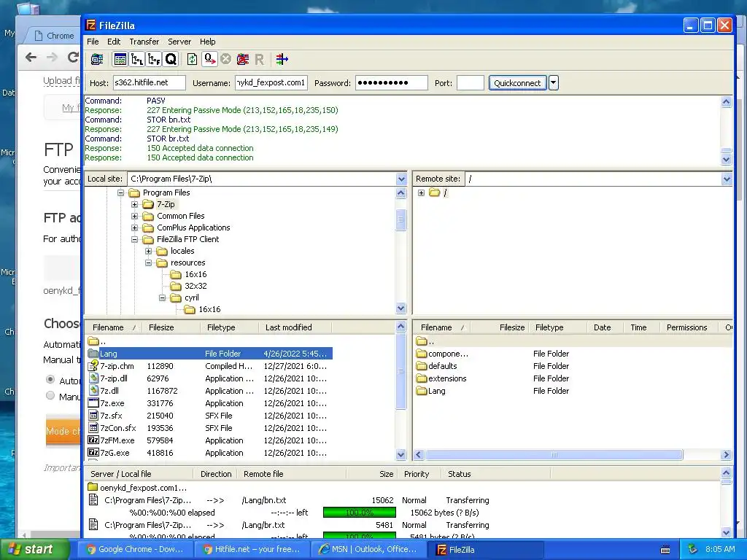This screenshot has width=747, height=560.
Task: Open the Remote site path dropdown
Action: [727, 179]
